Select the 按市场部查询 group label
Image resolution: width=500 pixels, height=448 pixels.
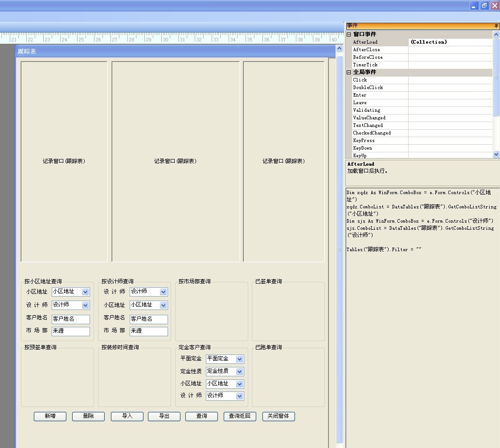pos(194,281)
